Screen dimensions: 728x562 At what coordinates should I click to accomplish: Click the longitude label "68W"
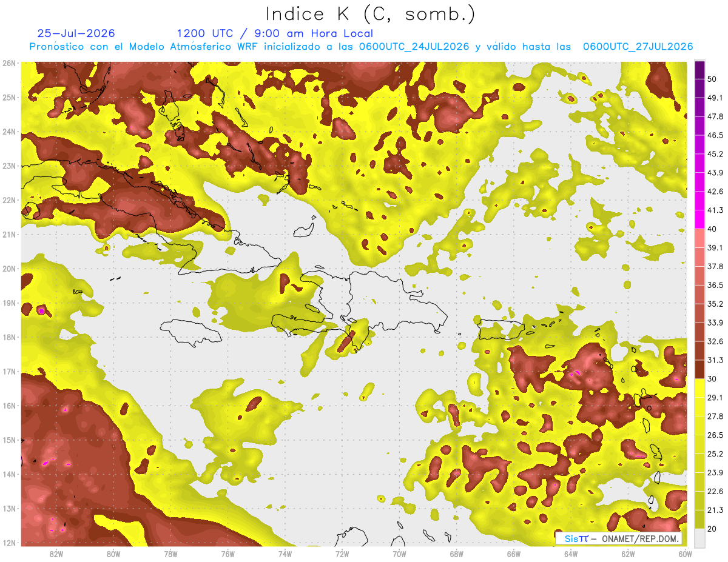pyautogui.click(x=457, y=554)
